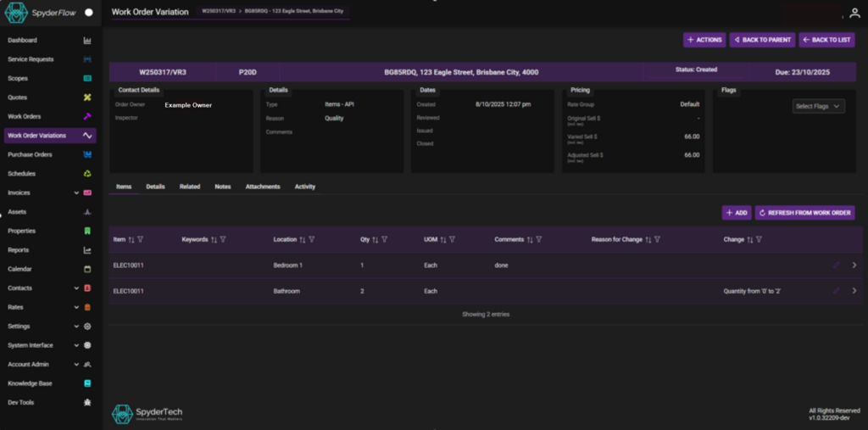The height and width of the screenshot is (430, 868).
Task: Expand the Account Admin sidebar section
Action: [76, 364]
